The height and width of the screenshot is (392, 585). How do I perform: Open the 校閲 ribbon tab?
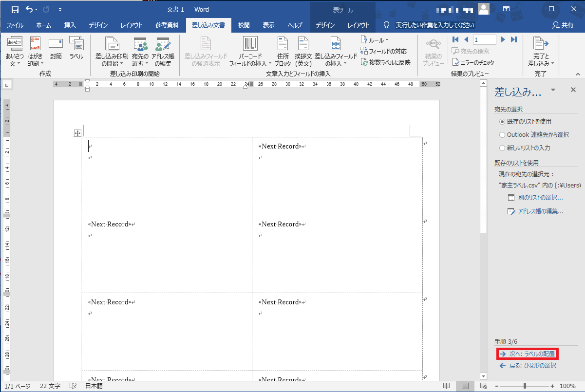point(244,25)
